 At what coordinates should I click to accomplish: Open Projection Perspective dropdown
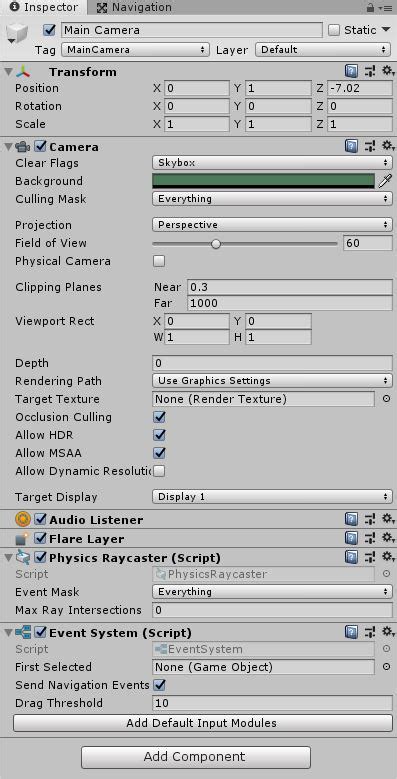(272, 225)
